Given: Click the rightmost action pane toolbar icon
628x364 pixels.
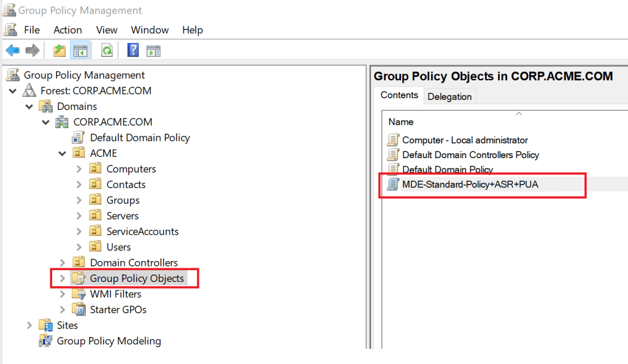Looking at the screenshot, I should (x=153, y=50).
